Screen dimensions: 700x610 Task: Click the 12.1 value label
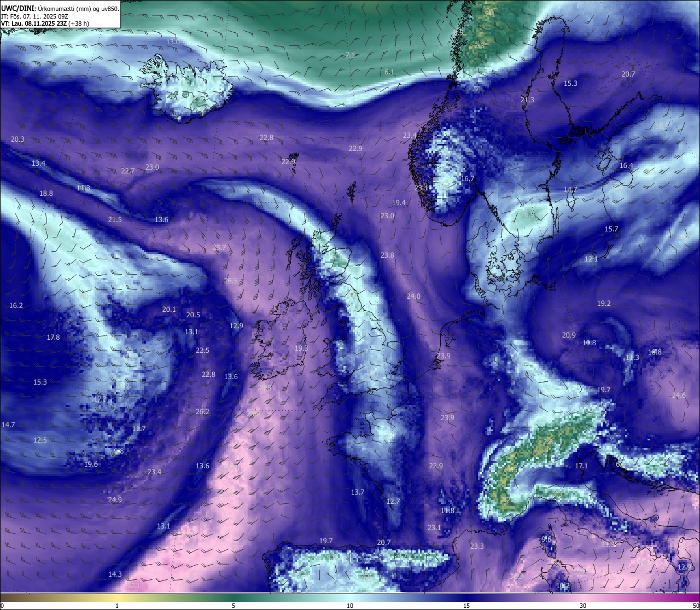[x=591, y=259]
